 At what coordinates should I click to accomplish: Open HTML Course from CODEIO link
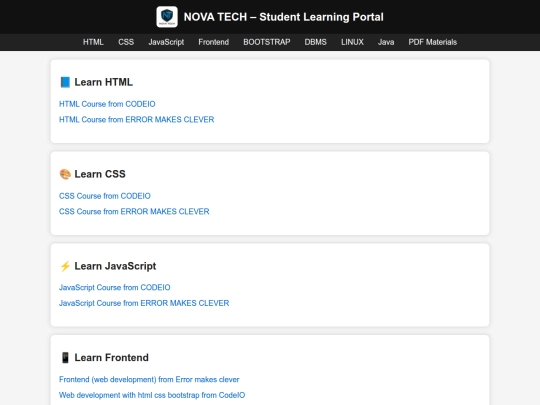tap(107, 104)
